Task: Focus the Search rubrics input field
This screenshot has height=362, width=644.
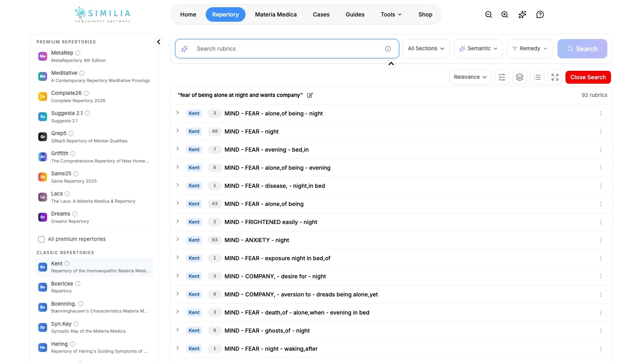Action: [x=287, y=49]
